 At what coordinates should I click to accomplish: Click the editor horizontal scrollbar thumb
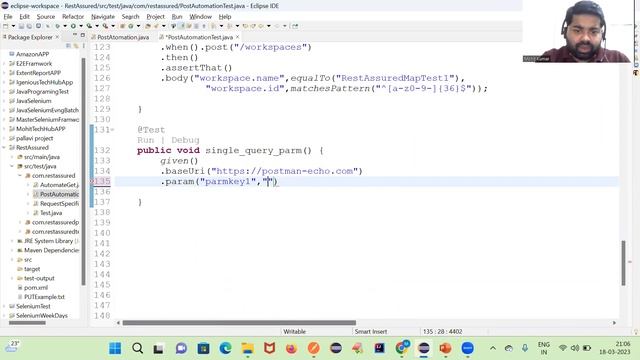tap(239, 322)
